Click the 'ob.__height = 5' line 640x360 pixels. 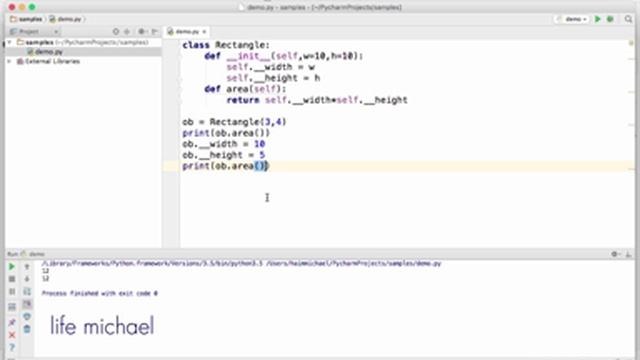[x=224, y=155]
